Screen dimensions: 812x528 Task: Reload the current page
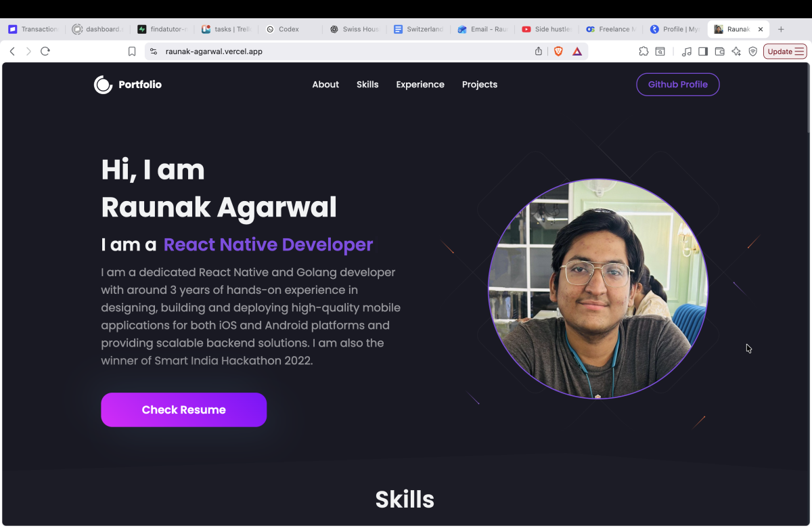[x=45, y=51]
